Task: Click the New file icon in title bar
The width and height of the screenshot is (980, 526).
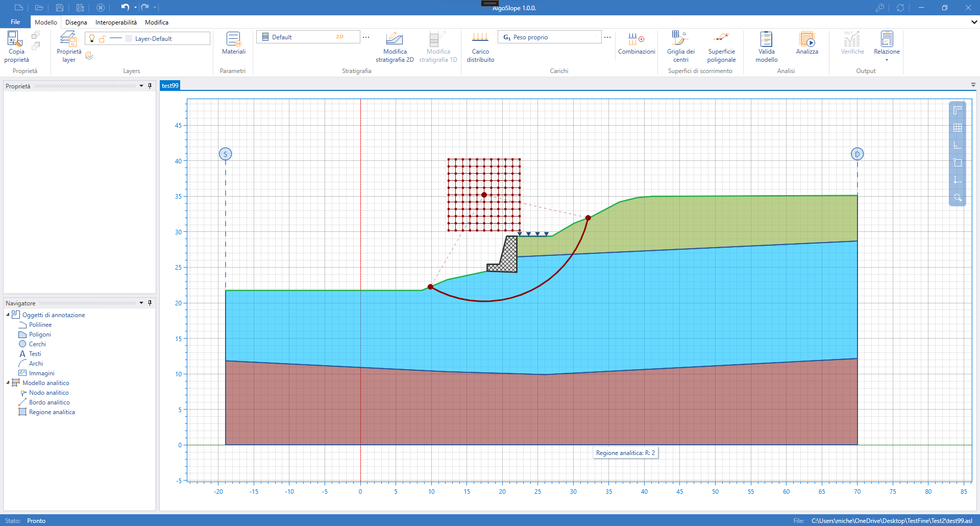Action: 19,8
